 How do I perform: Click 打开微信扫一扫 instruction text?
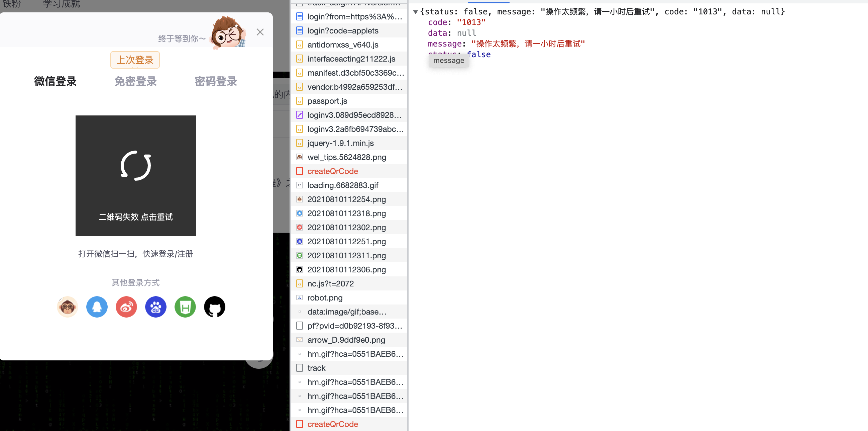[x=135, y=254]
